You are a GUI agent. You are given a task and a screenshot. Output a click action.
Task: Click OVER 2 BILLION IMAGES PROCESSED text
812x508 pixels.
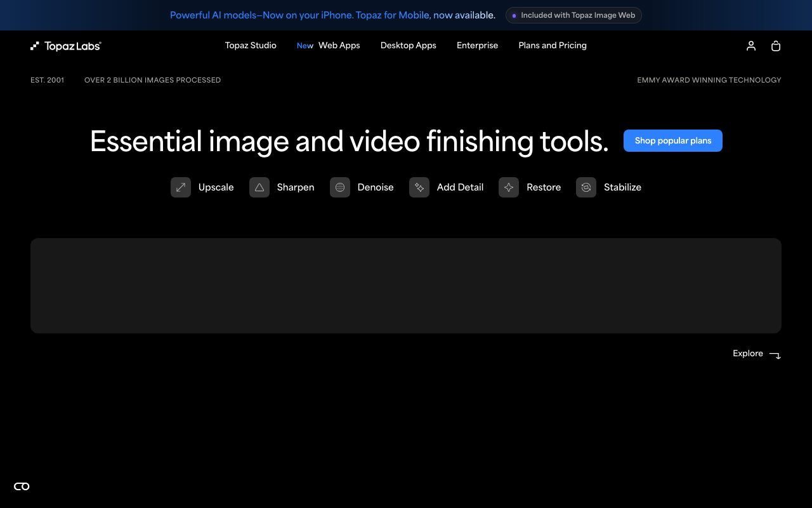tap(152, 80)
